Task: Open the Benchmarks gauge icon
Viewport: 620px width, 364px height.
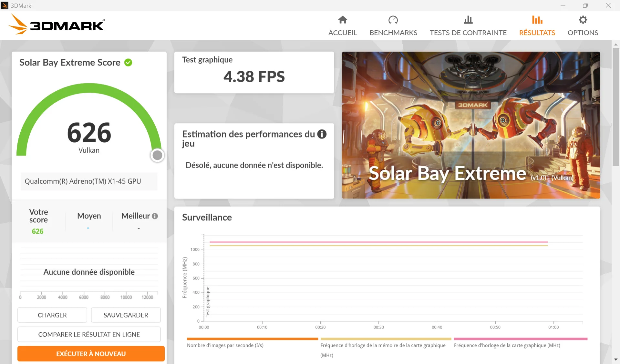Action: pyautogui.click(x=393, y=20)
